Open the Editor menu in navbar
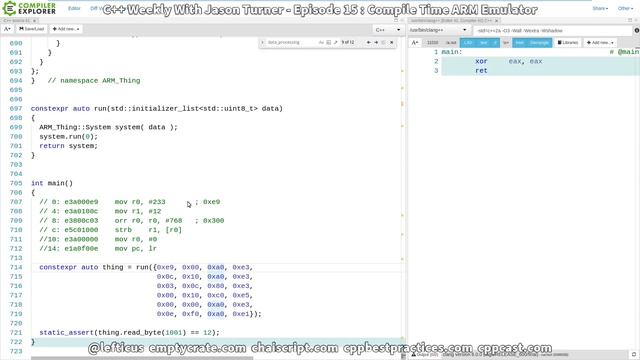Screen dimensions: 640x360 (x=74, y=8)
